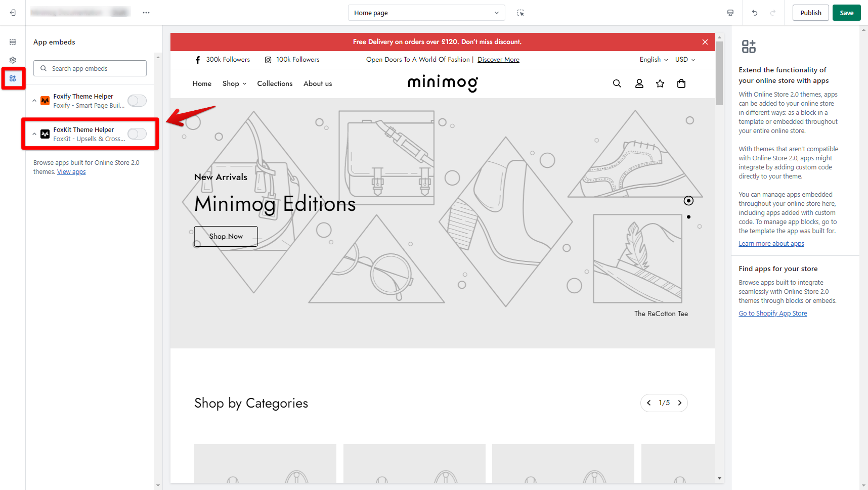Open Learn more about apps link
Image resolution: width=868 pixels, height=490 pixels.
tap(771, 244)
